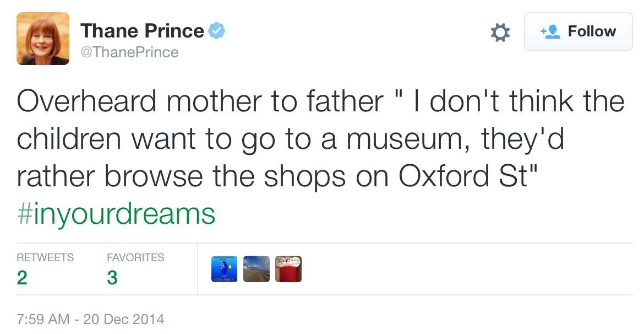Click the Thane Prince display name
Screen dimensions: 644x334
tap(142, 31)
